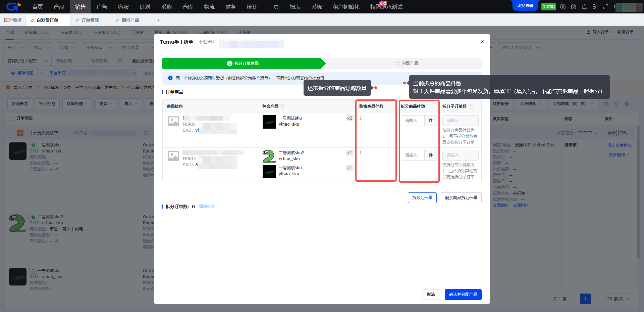Switch to the 捆绑产品 tab

pos(130,20)
